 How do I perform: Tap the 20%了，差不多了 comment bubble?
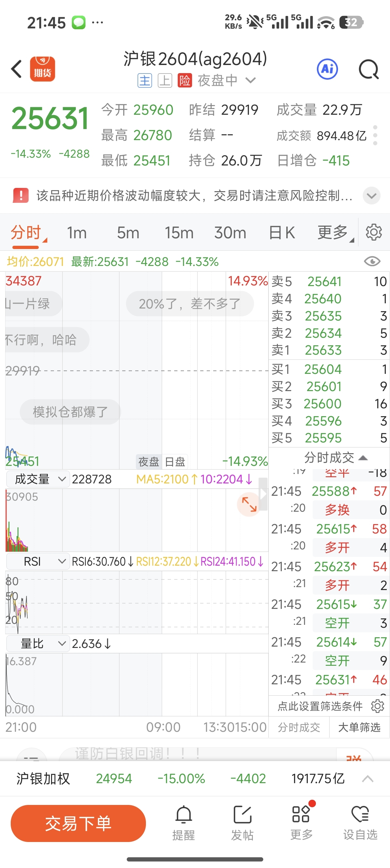[x=190, y=304]
